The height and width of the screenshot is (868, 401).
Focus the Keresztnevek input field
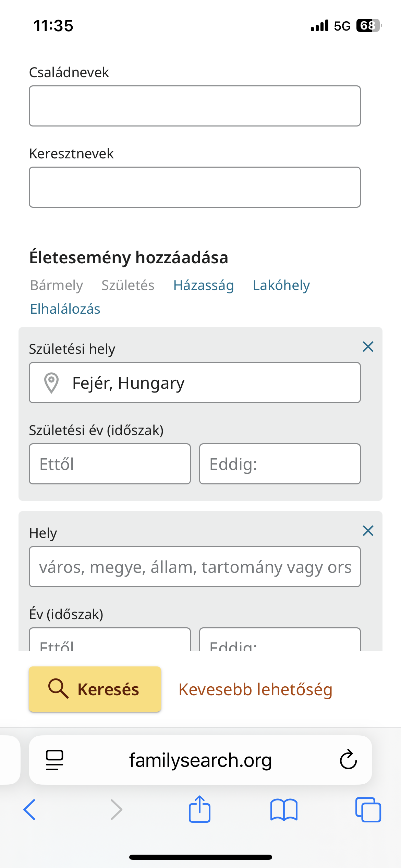pos(195,187)
